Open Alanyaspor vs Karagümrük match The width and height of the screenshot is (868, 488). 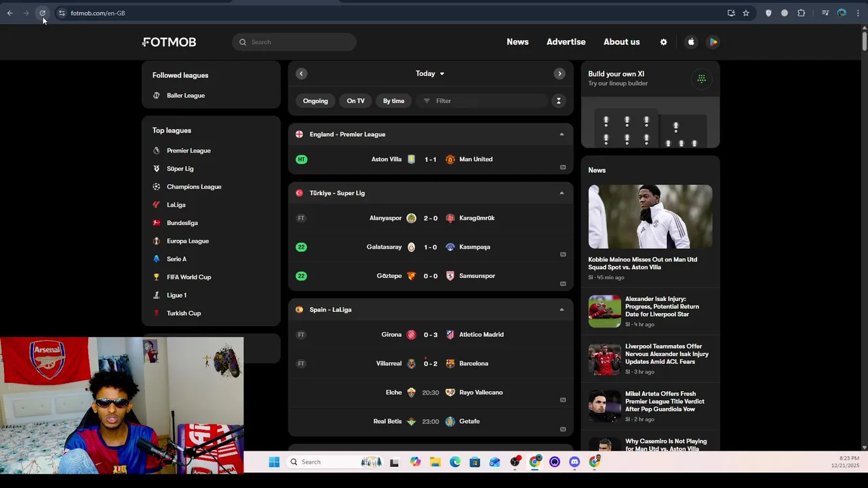(x=431, y=218)
